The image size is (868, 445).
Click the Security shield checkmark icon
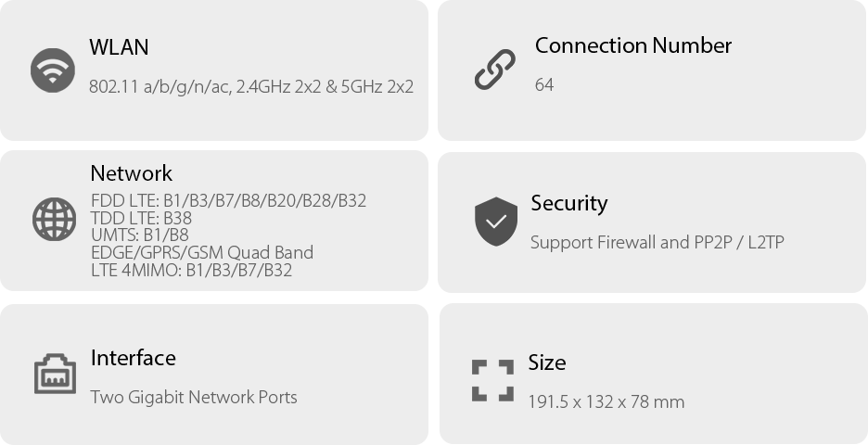[496, 221]
